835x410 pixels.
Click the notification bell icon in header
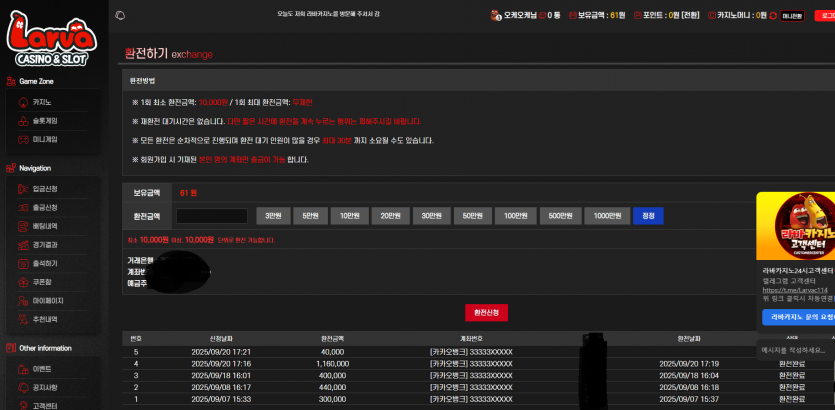[120, 15]
